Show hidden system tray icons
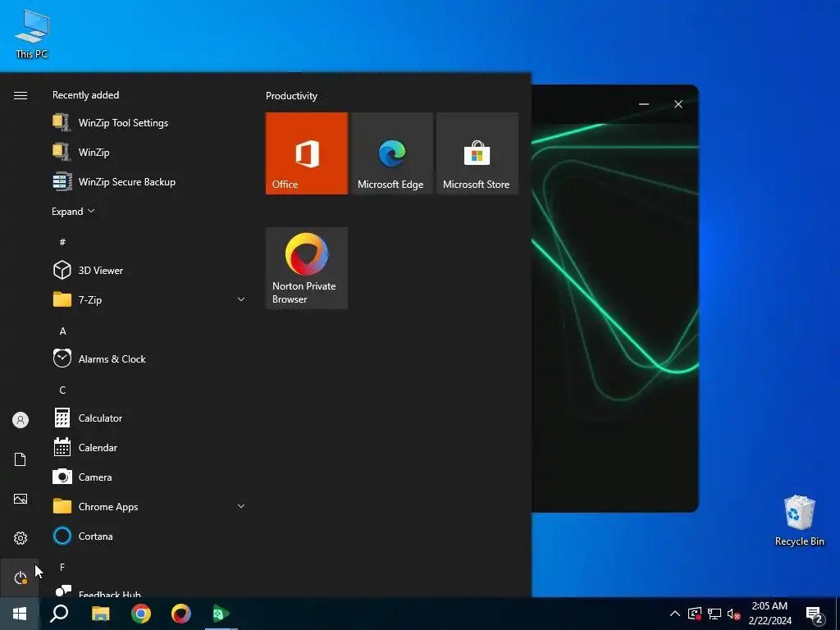The width and height of the screenshot is (840, 630). (675, 614)
